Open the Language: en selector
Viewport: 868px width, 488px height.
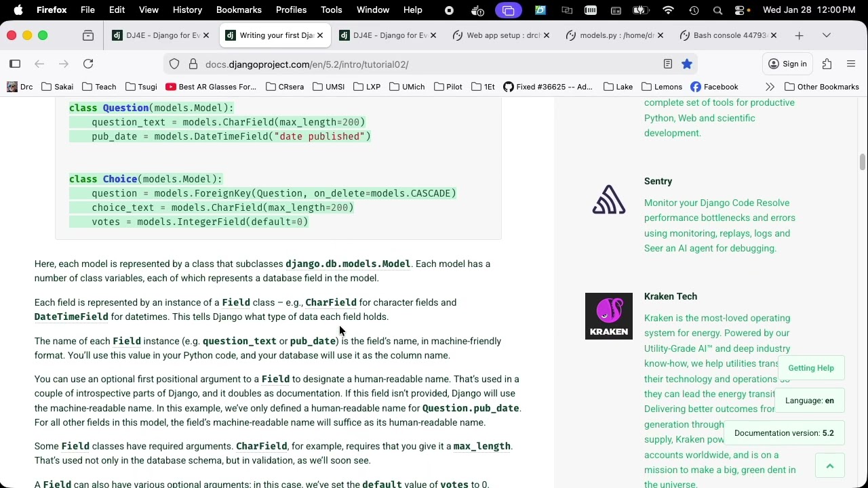coord(810,401)
